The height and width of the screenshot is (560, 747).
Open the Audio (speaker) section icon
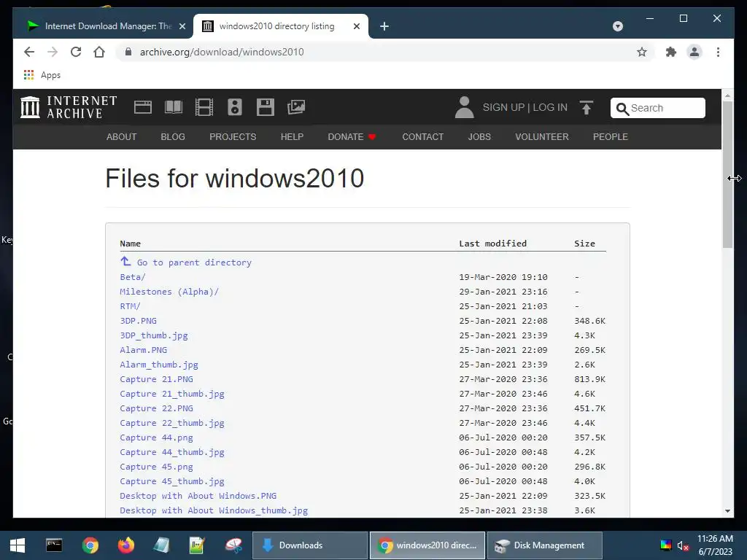pos(235,107)
